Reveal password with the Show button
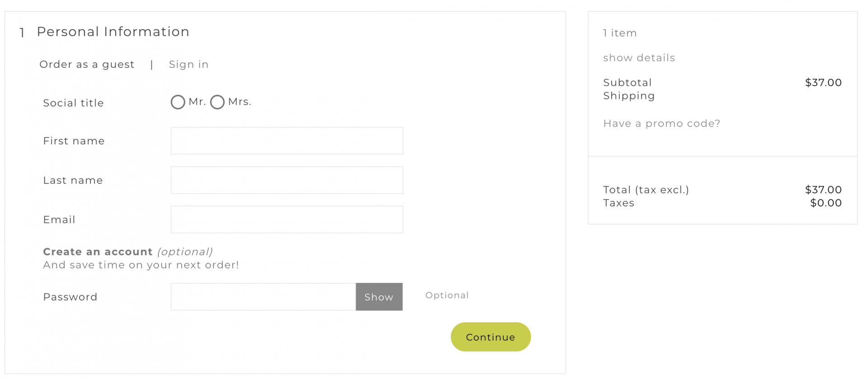Image resolution: width=868 pixels, height=385 pixels. [379, 297]
